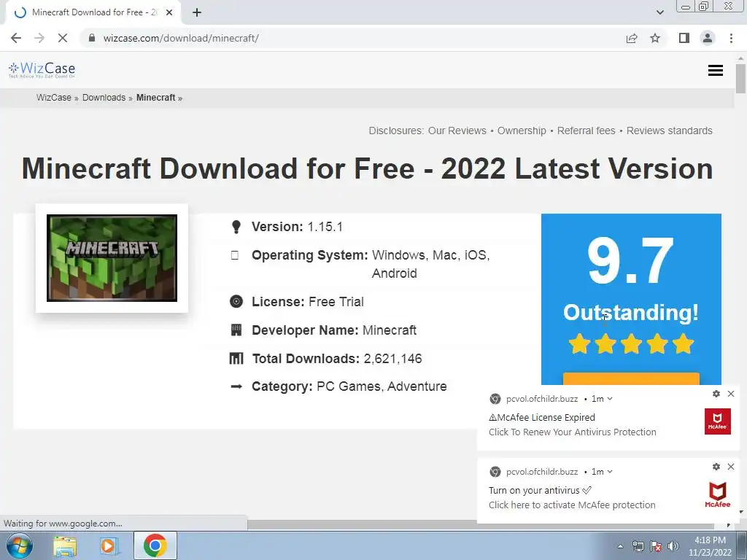Viewport: 747px width, 560px height.
Task: Click Total Downloads: 2,621,146 text
Action: 337,359
